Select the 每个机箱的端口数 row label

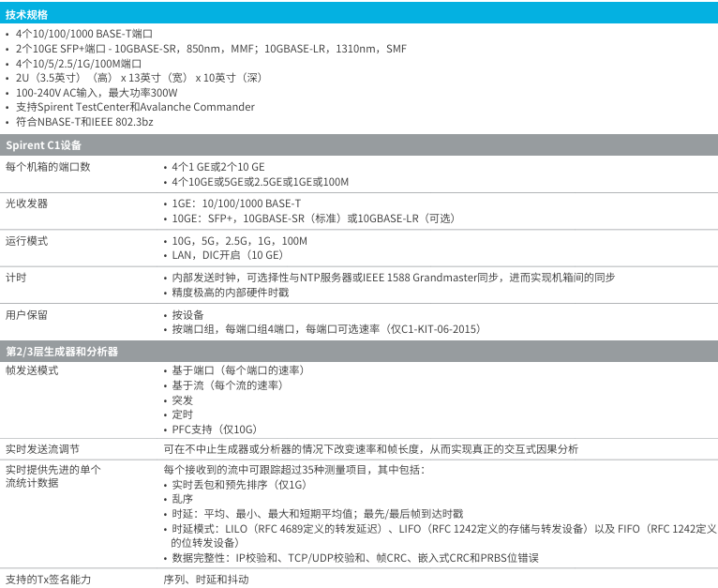pos(48,167)
